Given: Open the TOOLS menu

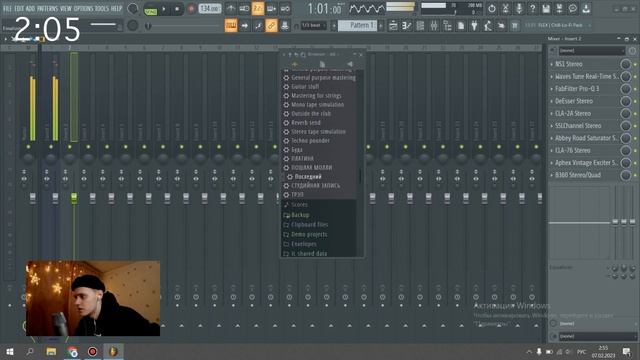Looking at the screenshot, I should [x=102, y=8].
